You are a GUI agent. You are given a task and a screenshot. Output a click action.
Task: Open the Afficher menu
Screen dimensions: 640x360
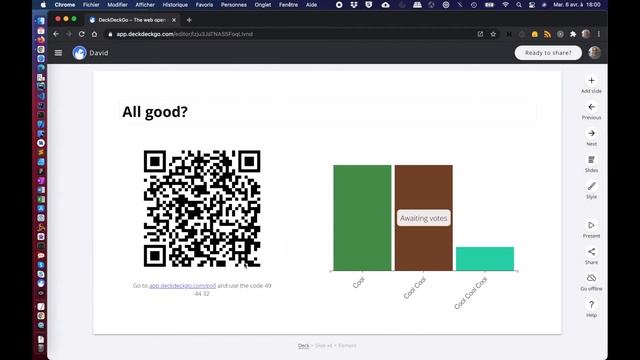point(145,5)
